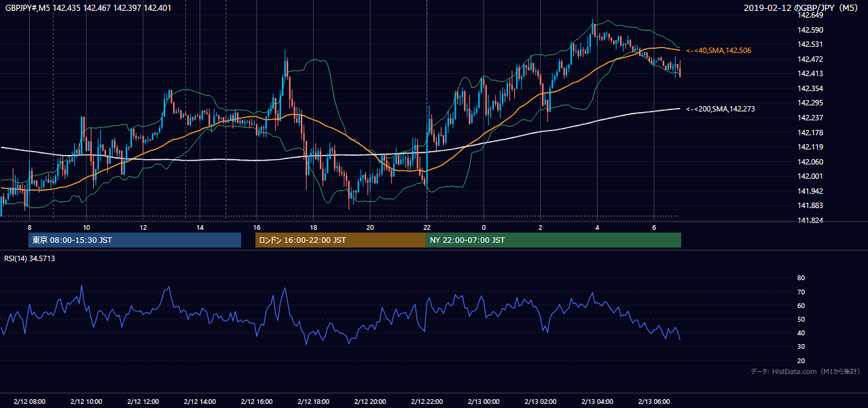Screen dimensions: 868x408
Task: Click time axis label 2/12 16:00
Action: [256, 401]
